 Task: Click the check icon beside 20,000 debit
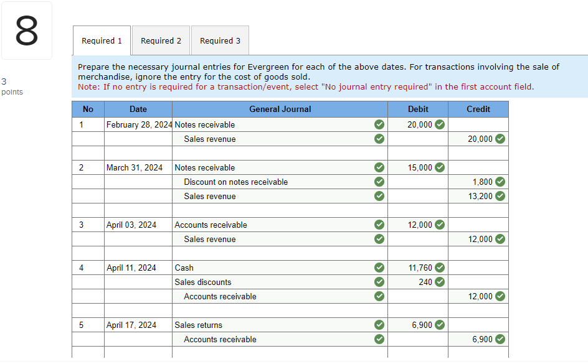(x=440, y=124)
